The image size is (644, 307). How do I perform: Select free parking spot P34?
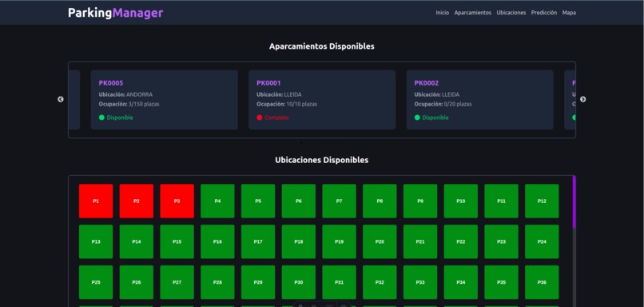(461, 282)
